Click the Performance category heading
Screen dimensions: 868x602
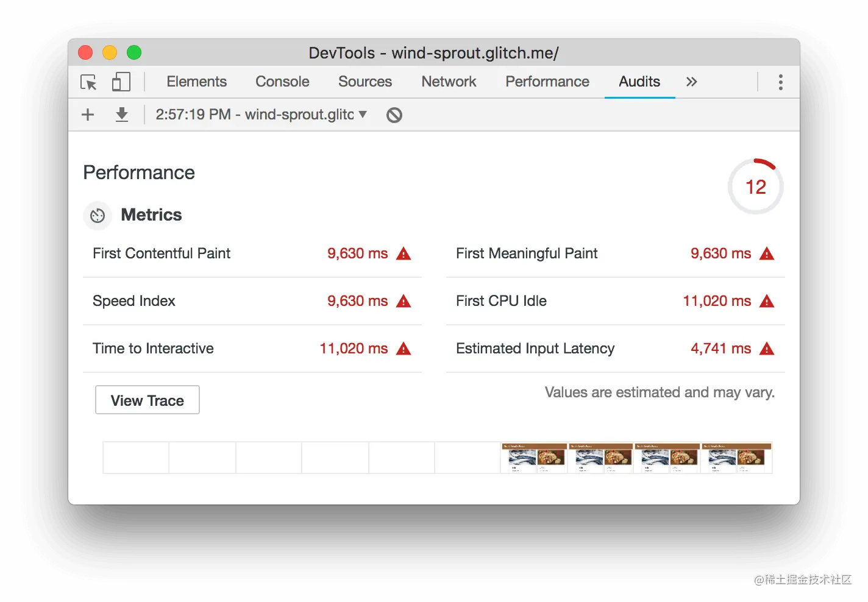139,172
